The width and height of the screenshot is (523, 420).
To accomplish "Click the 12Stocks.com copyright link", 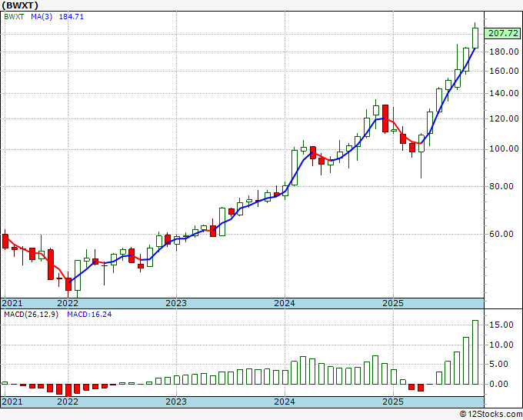I will click(491, 415).
